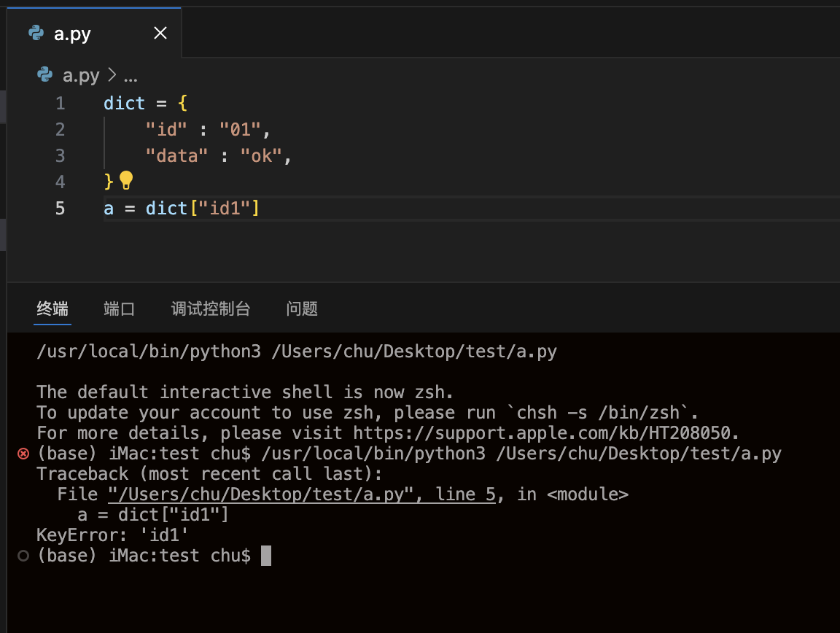Image resolution: width=840 pixels, height=633 pixels.
Task: Click line number 5 in the gutter
Action: 60,209
